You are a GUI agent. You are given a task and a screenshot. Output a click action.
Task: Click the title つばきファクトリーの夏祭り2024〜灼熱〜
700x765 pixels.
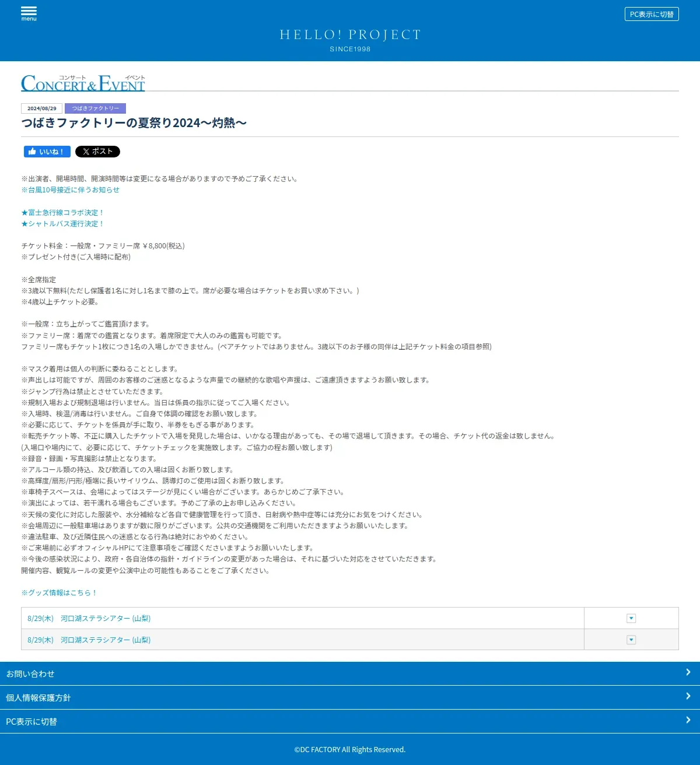point(134,123)
